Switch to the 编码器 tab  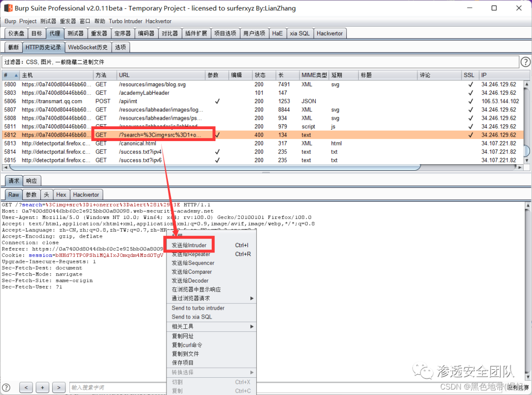coord(146,33)
